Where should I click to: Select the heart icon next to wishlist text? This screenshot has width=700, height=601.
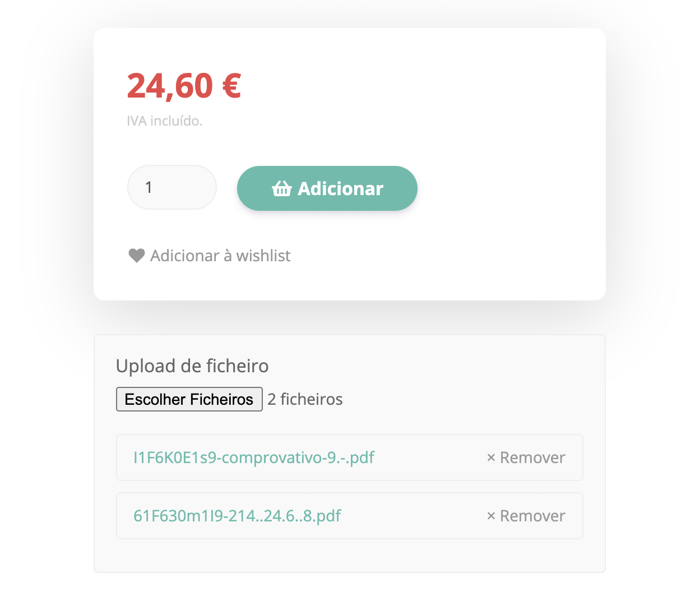coord(136,255)
